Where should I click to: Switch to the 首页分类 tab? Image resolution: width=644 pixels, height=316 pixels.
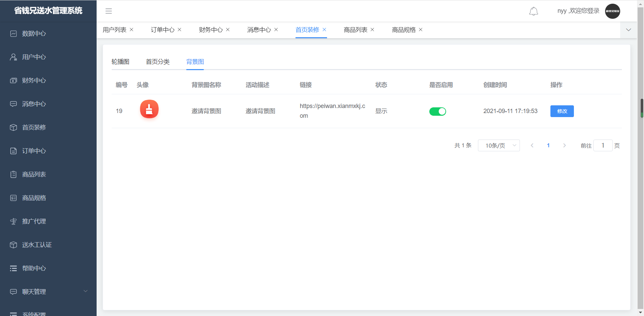click(x=158, y=62)
